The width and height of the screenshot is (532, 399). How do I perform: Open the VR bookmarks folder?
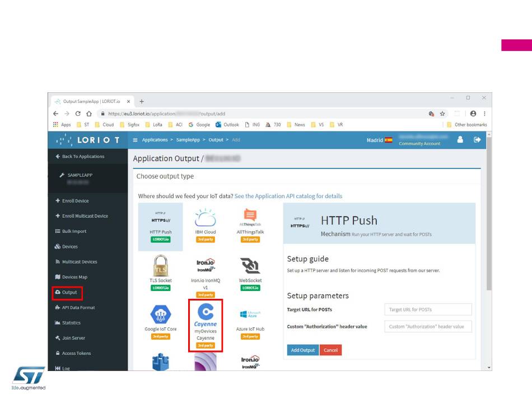coord(337,125)
